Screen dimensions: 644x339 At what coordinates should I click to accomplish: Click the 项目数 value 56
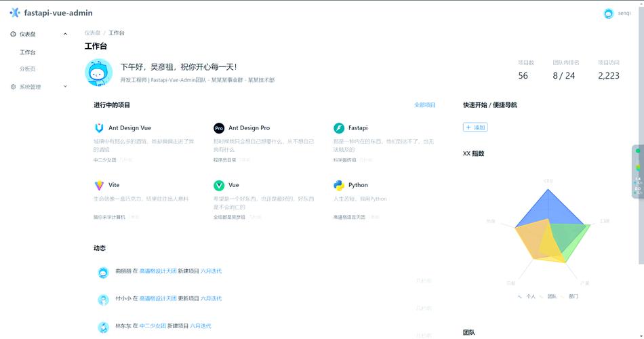click(x=523, y=76)
